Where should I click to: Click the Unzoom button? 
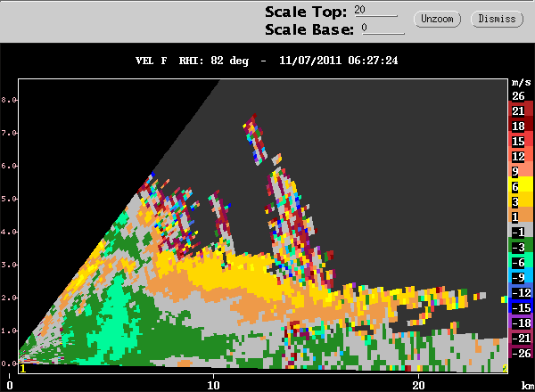coord(437,19)
